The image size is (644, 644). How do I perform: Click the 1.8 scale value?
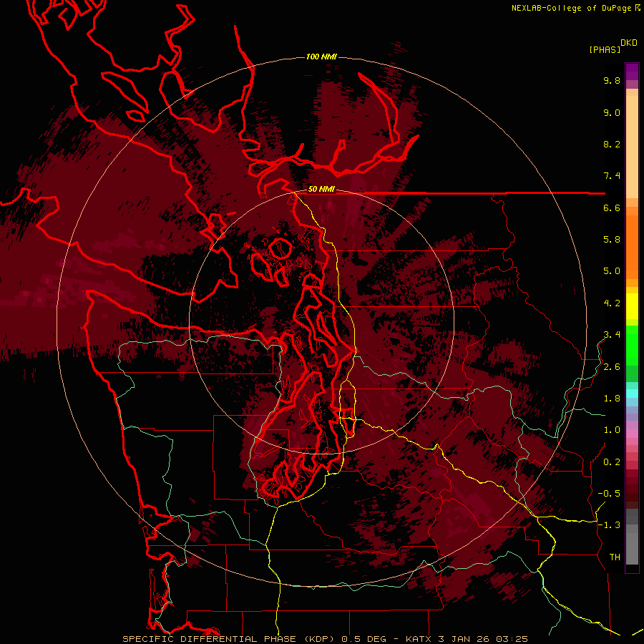tap(612, 399)
